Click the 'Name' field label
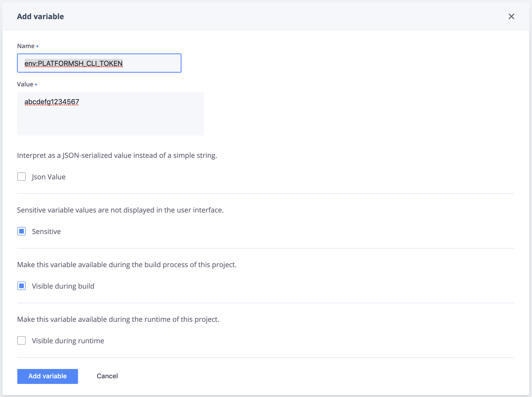Image resolution: width=532 pixels, height=397 pixels. click(26, 46)
